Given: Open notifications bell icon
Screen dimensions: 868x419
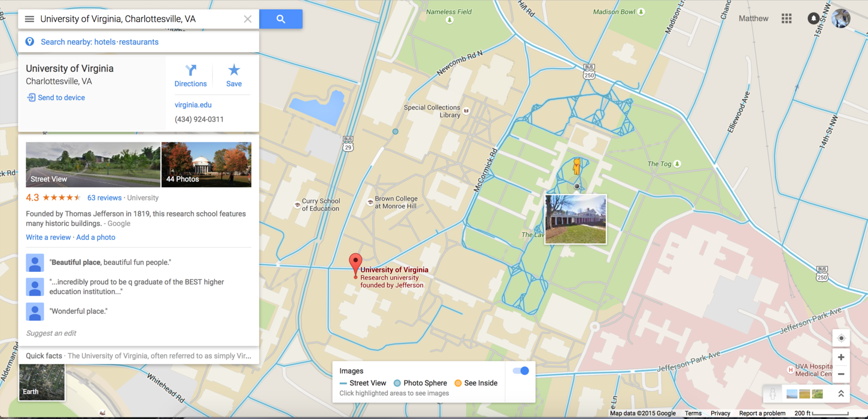Looking at the screenshot, I should click(x=813, y=18).
